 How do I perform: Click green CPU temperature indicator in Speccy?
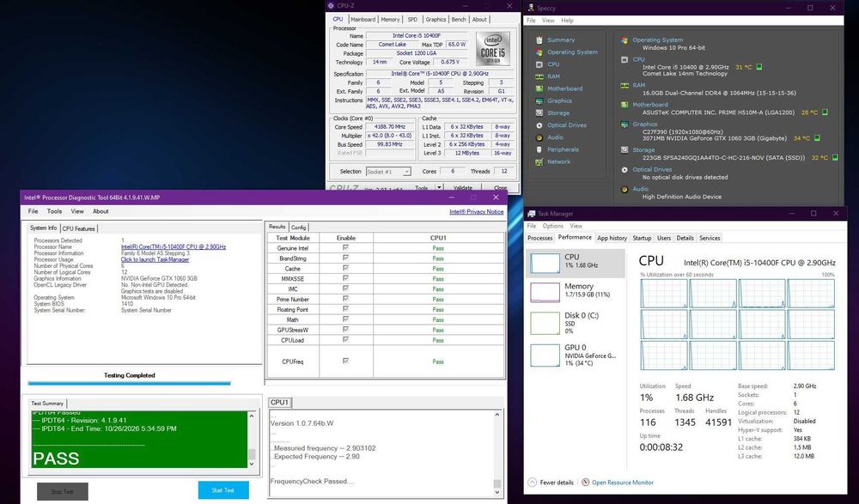759,67
